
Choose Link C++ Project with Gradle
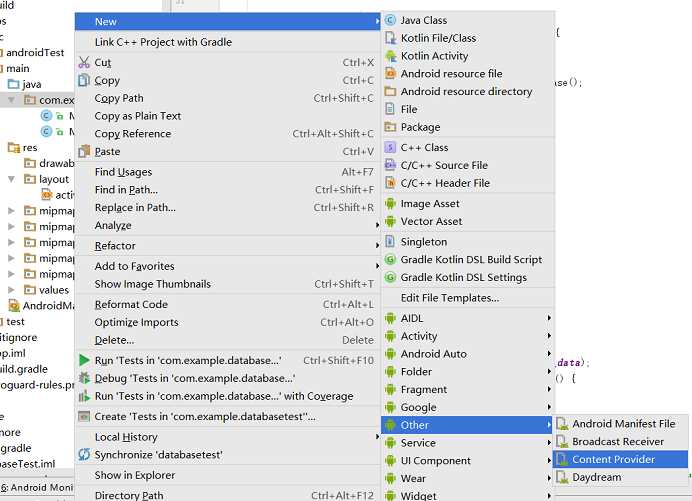click(227, 42)
